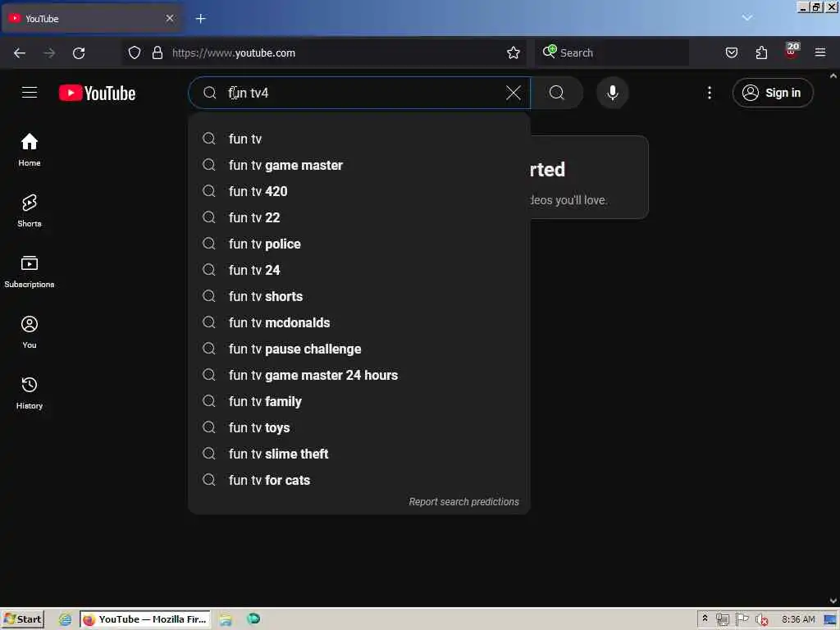
Task: Choose the suggestion 'fun tv mcdonalds'
Action: pos(359,322)
